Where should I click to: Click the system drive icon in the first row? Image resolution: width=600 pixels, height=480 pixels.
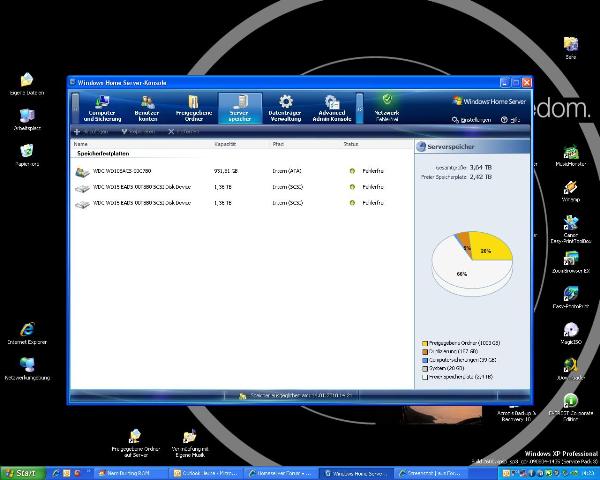82,172
